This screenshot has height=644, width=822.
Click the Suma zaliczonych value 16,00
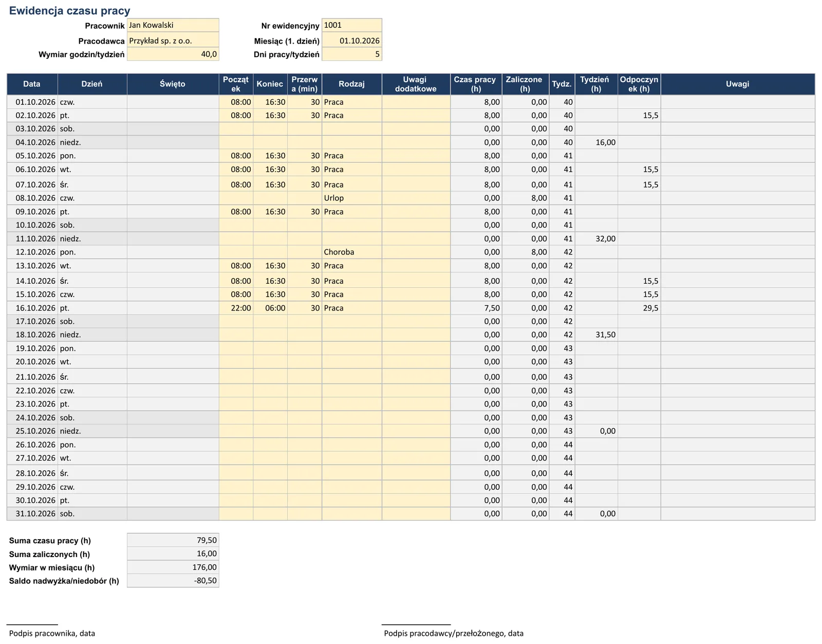[173, 554]
